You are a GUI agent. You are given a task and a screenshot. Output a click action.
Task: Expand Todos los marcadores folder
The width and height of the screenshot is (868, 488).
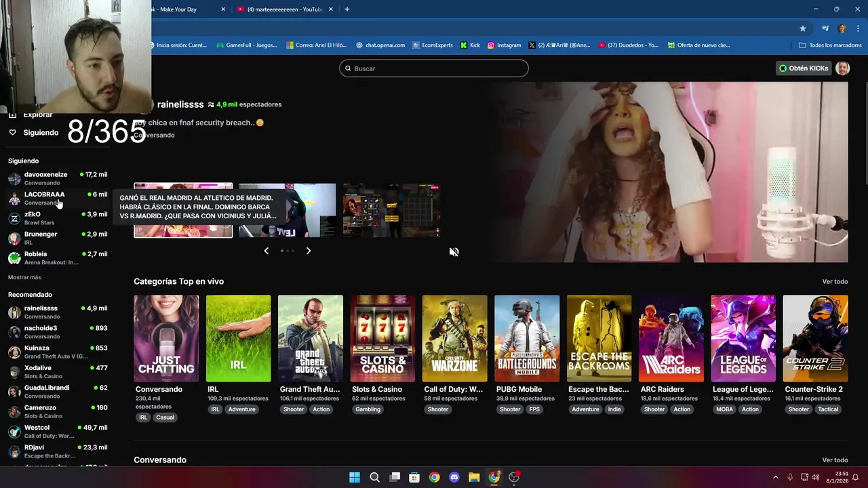(830, 45)
